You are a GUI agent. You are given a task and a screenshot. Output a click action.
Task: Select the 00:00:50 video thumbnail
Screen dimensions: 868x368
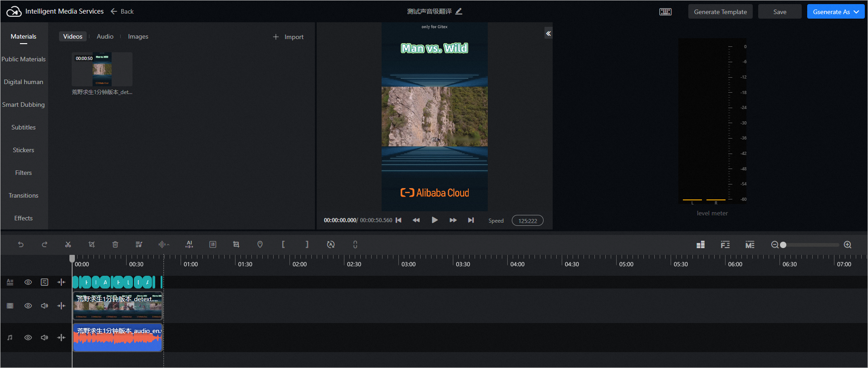tap(102, 69)
